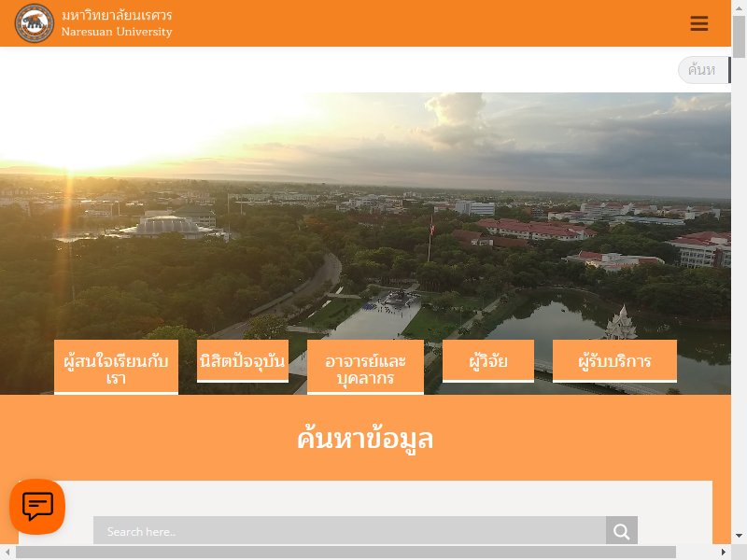Screen dimensions: 747x560
Task: Open the orange chat widget icon
Action: (x=37, y=506)
